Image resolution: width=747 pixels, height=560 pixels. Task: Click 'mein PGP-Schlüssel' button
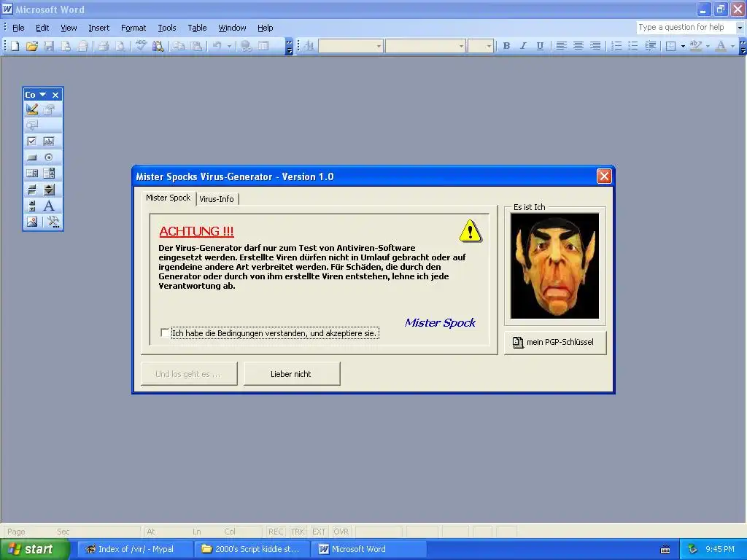click(555, 342)
